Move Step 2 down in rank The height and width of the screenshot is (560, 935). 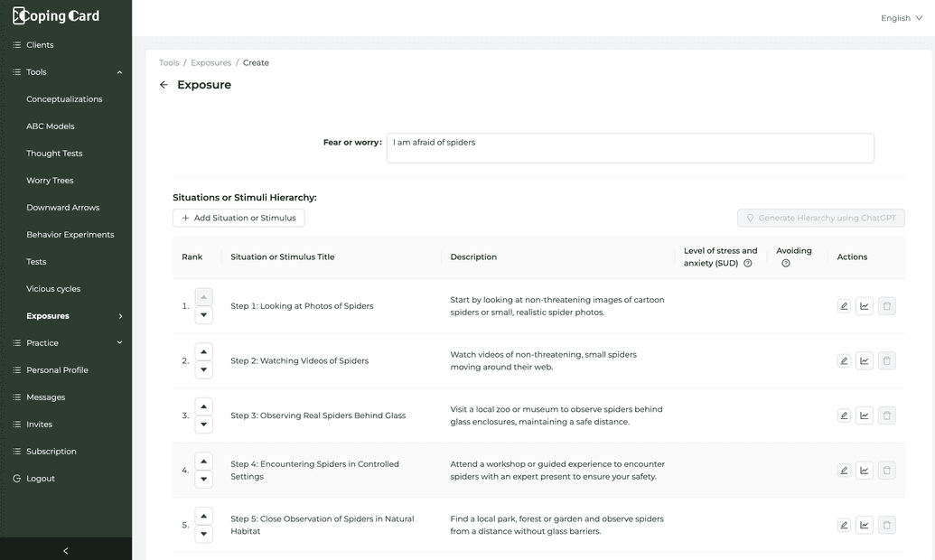coord(204,369)
